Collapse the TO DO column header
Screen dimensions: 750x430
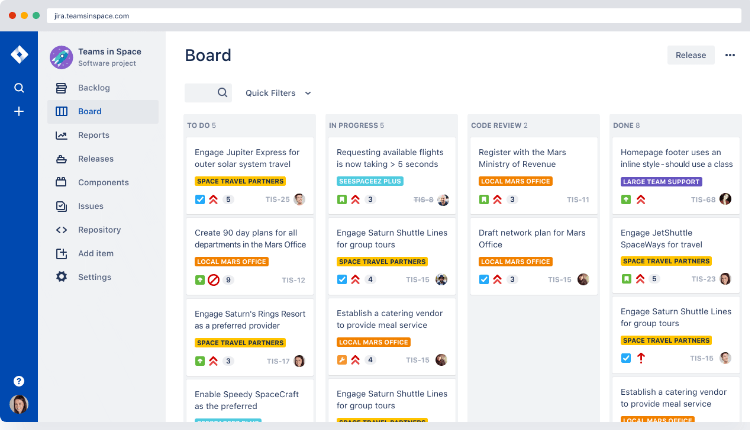(201, 126)
